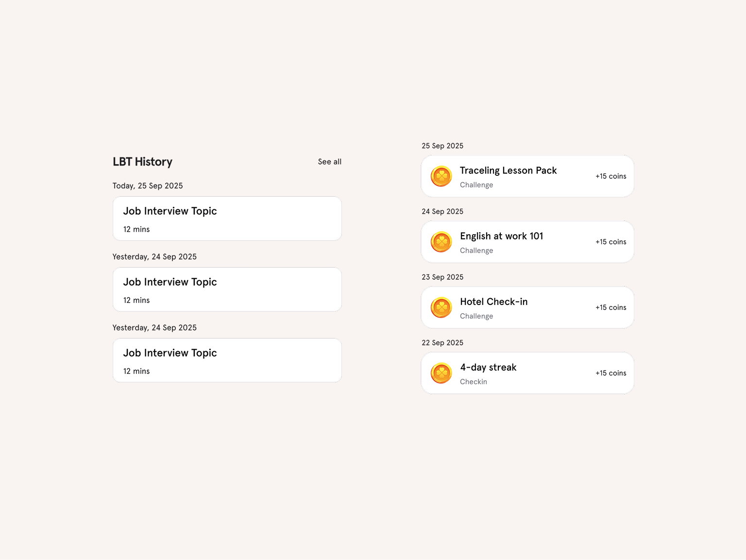746x560 pixels.
Task: Click the Today, 25 Sep 2025 date label
Action: (x=148, y=186)
